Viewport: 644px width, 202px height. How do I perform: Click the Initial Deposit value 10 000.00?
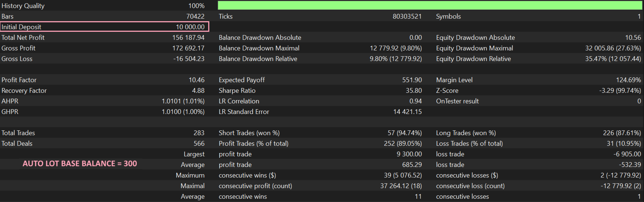click(190, 27)
